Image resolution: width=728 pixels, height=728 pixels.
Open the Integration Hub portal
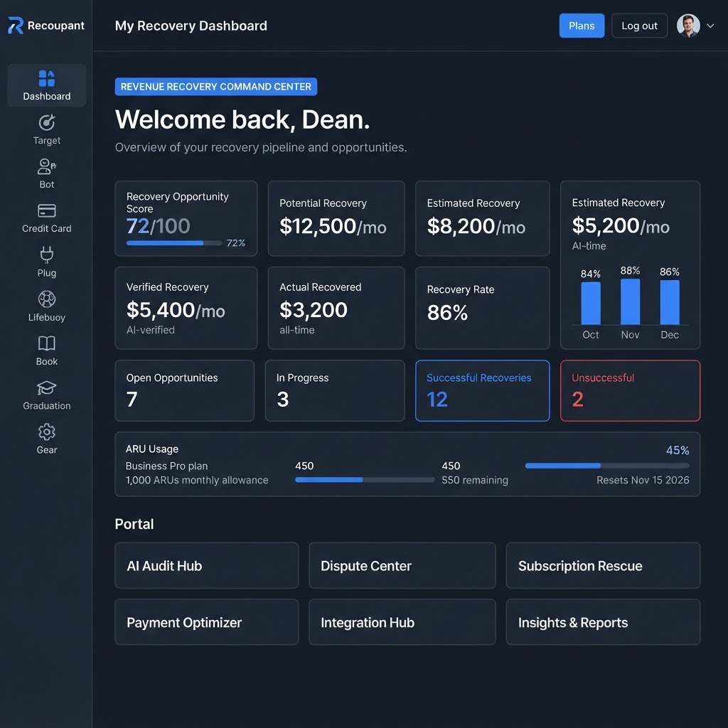[402, 621]
